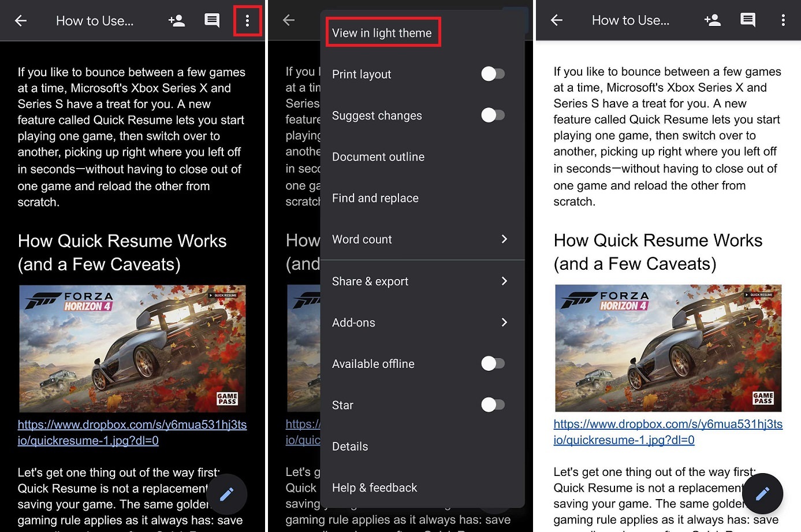The width and height of the screenshot is (801, 532).
Task: Select Help & feedback menu entry
Action: (422, 488)
